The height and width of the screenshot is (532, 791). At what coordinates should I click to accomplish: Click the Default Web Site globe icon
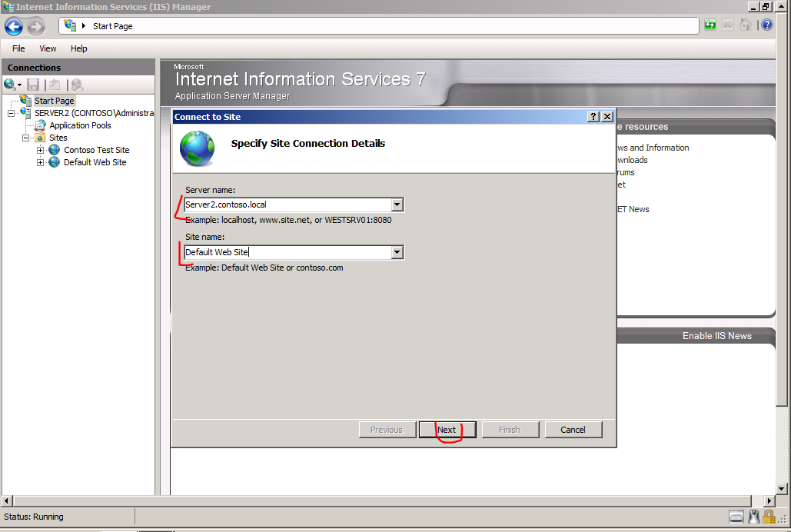[55, 162]
